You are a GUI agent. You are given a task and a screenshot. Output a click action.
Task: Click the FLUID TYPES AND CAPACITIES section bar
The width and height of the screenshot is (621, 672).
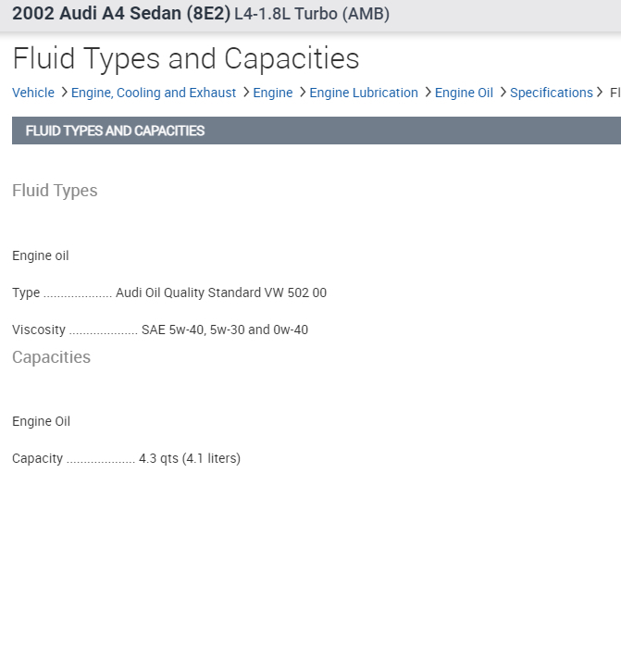pos(316,131)
